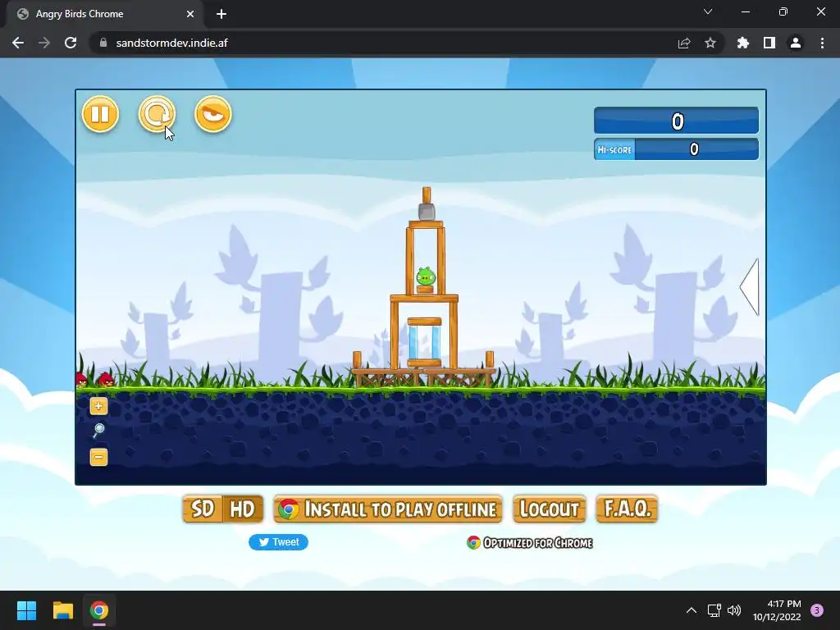
Task: Click the Optimized for Chrome link
Action: (529, 543)
